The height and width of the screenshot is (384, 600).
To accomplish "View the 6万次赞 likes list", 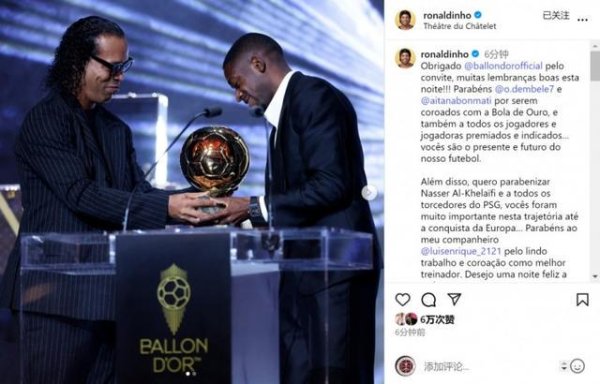I will tap(437, 319).
